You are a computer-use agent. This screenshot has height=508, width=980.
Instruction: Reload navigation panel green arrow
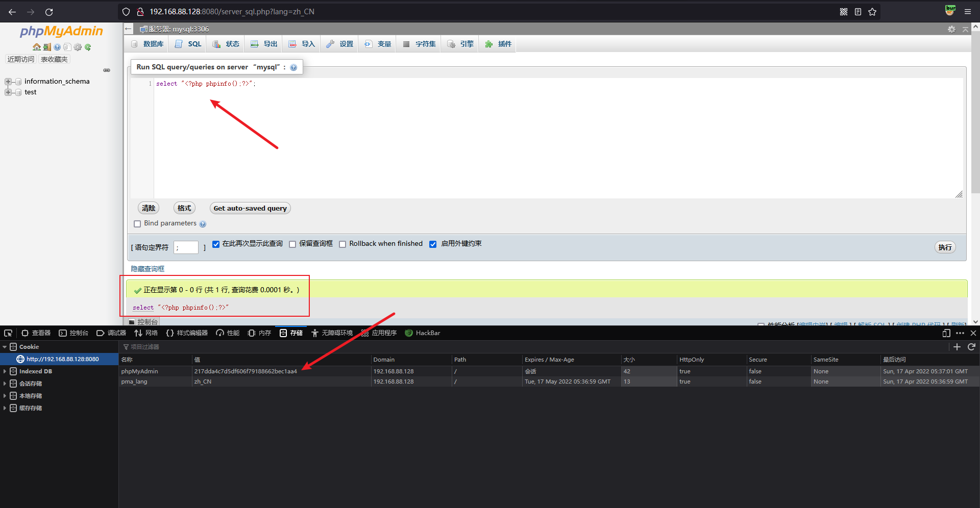click(88, 47)
